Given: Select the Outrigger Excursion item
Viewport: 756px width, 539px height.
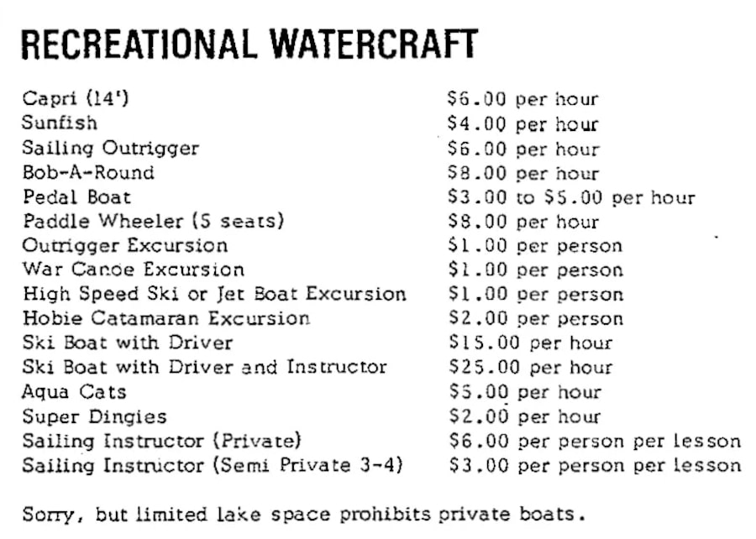Looking at the screenshot, I should click(x=124, y=246).
